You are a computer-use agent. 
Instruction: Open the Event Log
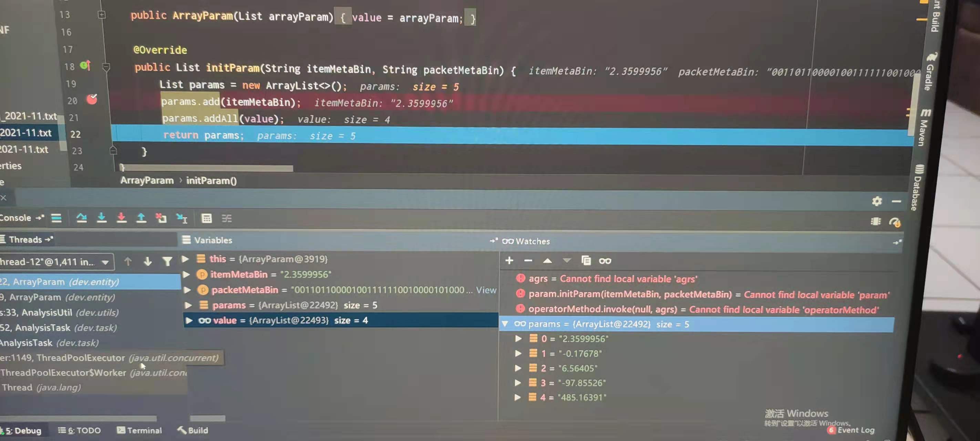pos(850,430)
